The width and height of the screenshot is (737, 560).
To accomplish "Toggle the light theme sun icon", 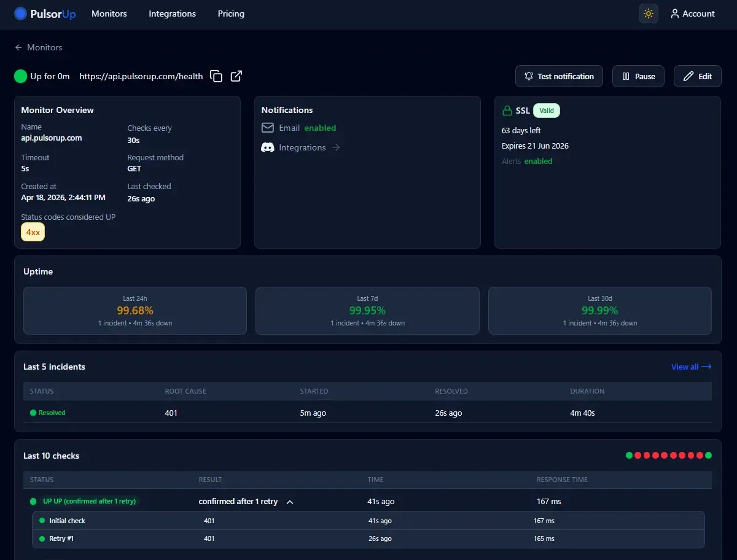I will tap(649, 14).
